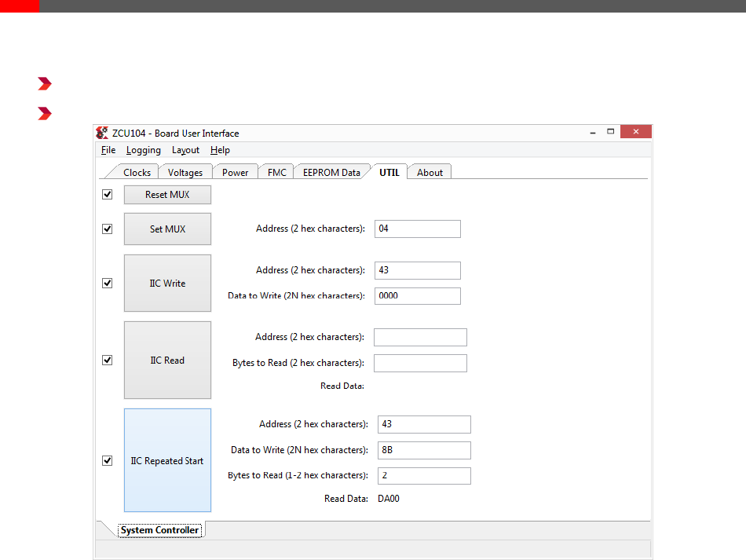Click the ZCU104 application logo icon
Viewport: 746px width, 560px height.
[x=102, y=133]
